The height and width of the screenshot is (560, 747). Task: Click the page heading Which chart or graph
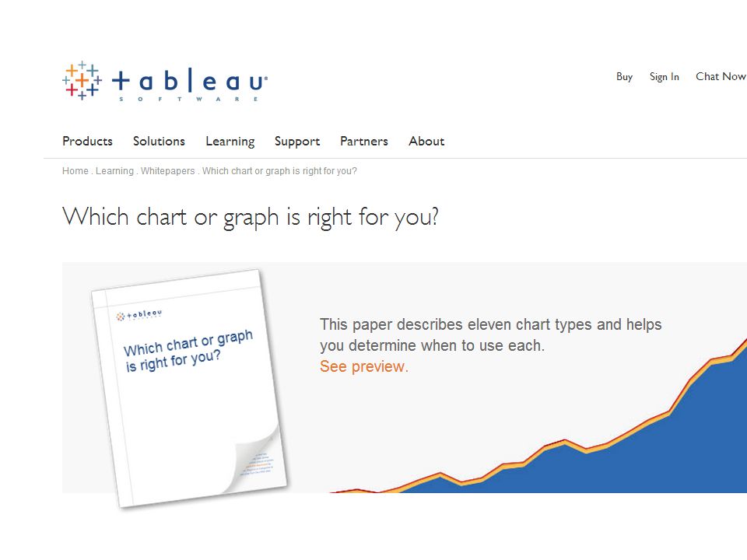click(251, 217)
